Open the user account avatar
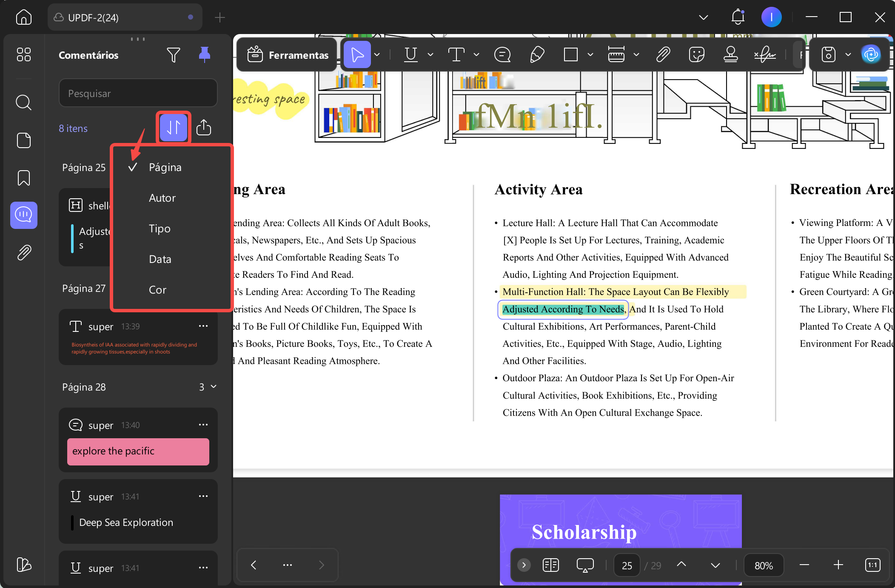This screenshot has height=588, width=895. coord(771,17)
